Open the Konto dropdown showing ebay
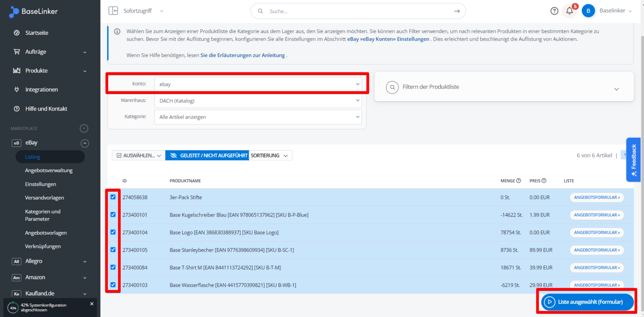This screenshot has height=317, width=644. point(258,84)
